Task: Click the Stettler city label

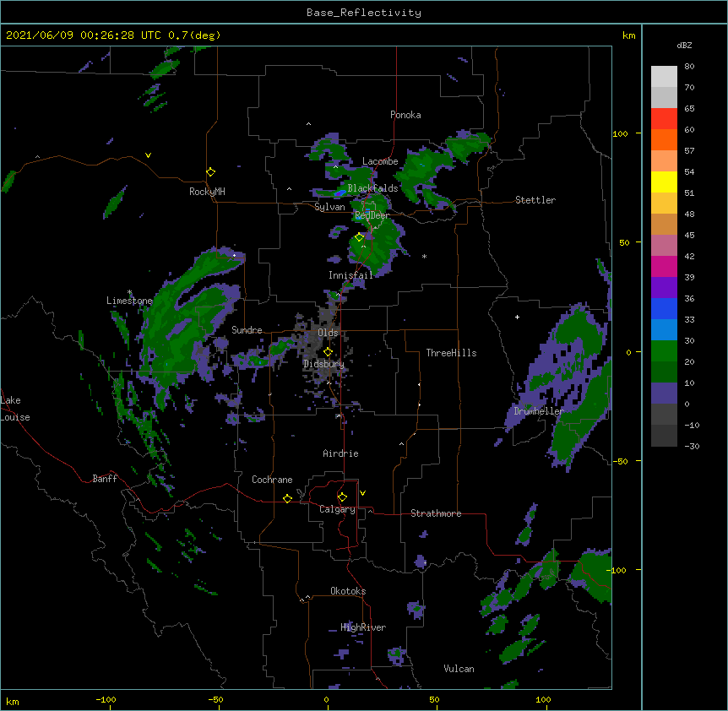Action: pos(535,200)
